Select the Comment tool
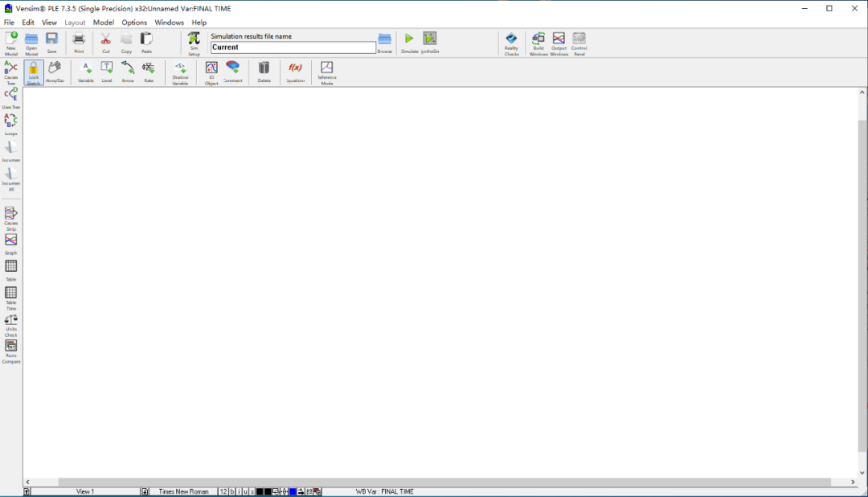The width and height of the screenshot is (868, 497). click(233, 72)
